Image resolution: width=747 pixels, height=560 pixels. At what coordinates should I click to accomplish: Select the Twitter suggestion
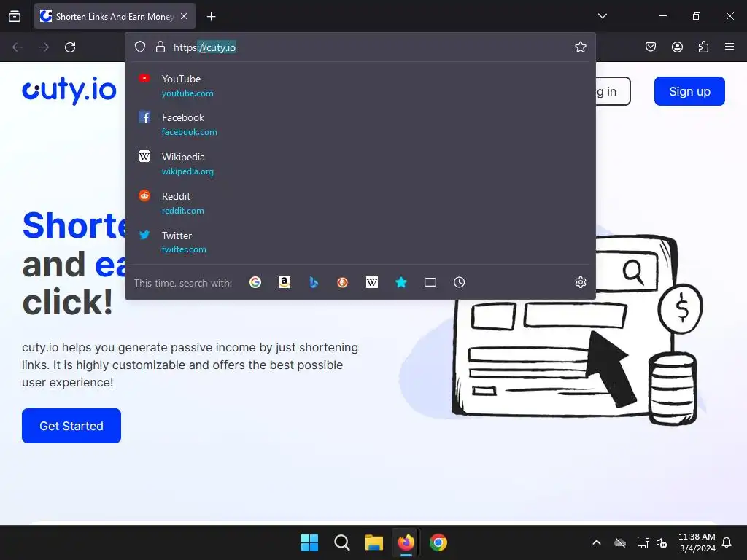(x=360, y=242)
